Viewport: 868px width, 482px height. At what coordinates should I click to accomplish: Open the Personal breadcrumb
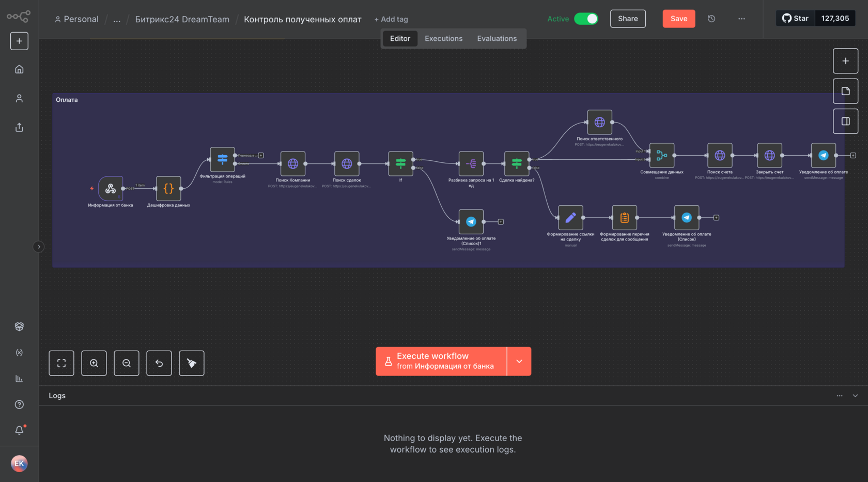click(76, 19)
